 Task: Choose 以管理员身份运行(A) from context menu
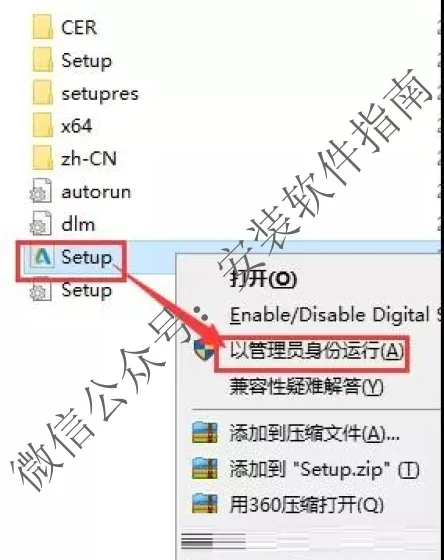(316, 351)
